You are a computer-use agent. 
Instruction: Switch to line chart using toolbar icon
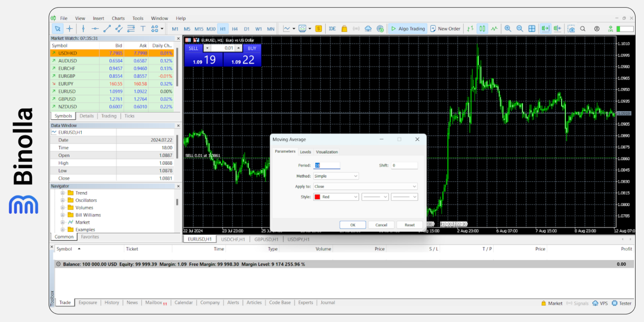tap(494, 29)
